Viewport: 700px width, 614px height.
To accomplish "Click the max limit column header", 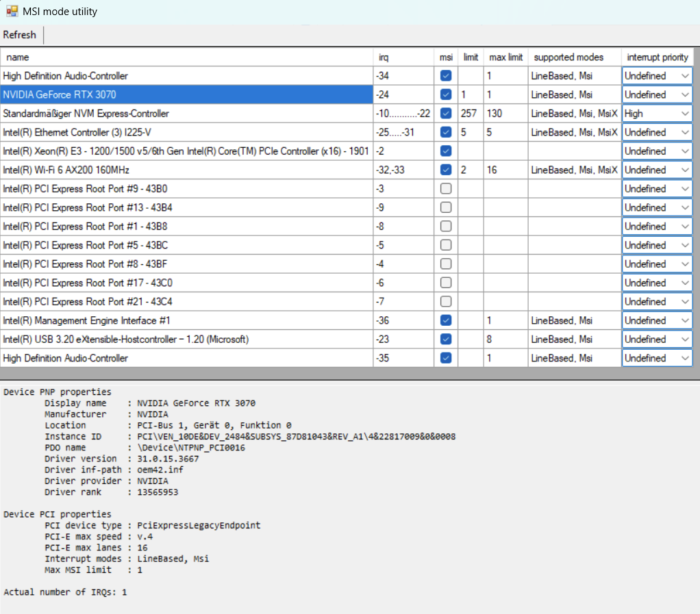I will 505,57.
